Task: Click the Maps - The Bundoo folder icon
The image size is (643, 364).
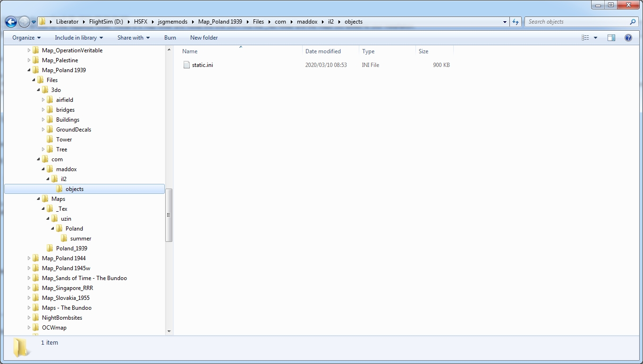Action: pos(35,308)
